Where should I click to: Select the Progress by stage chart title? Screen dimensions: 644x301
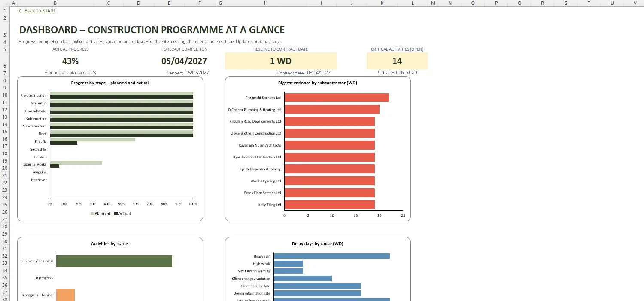point(110,83)
